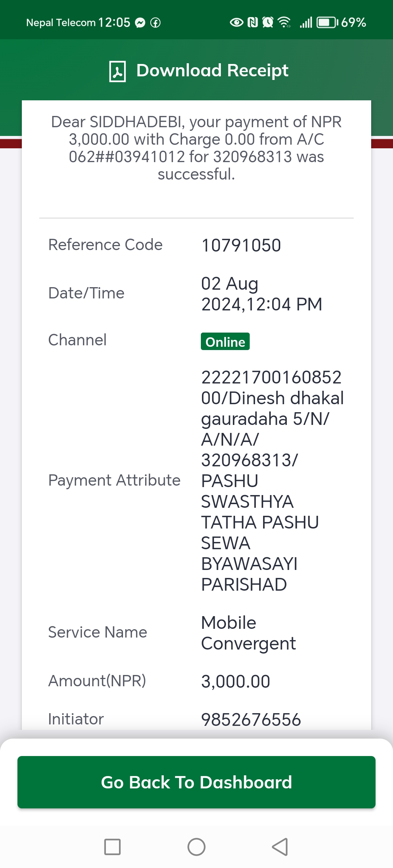Tap the initiator number 9852676556
The image size is (393, 868).
(251, 720)
